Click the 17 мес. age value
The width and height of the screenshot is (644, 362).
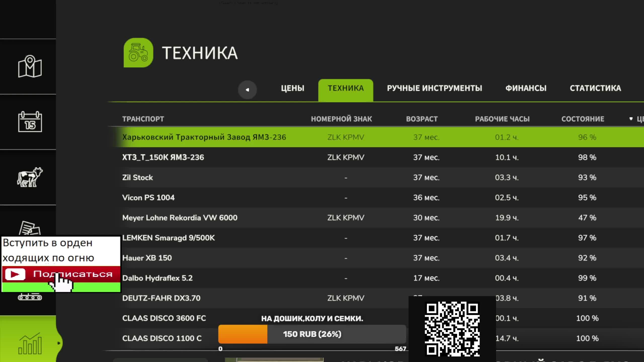[426, 278]
